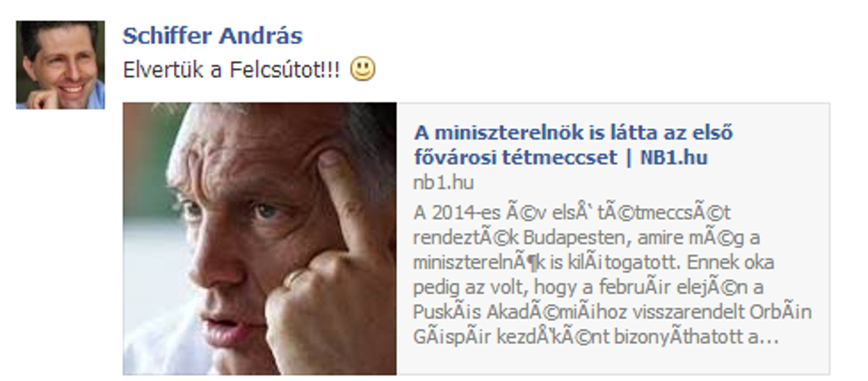868x381 pixels.
Task: Click "2014-es" at the start of the description
Action: 465,213
